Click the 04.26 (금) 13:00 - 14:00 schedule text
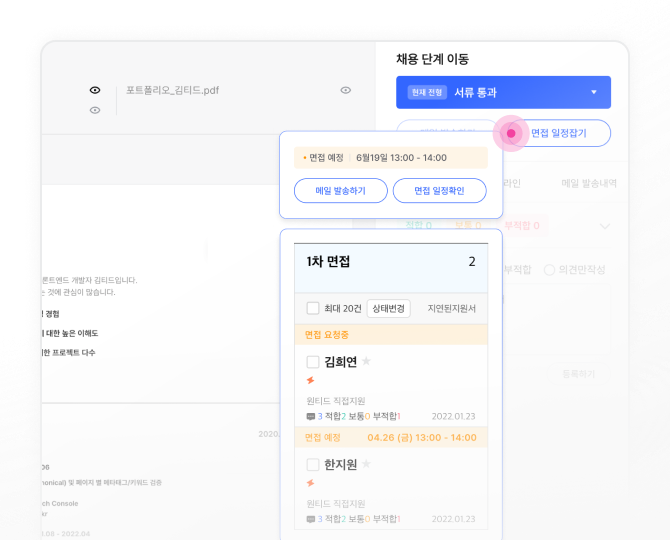The height and width of the screenshot is (540, 670). click(x=422, y=437)
